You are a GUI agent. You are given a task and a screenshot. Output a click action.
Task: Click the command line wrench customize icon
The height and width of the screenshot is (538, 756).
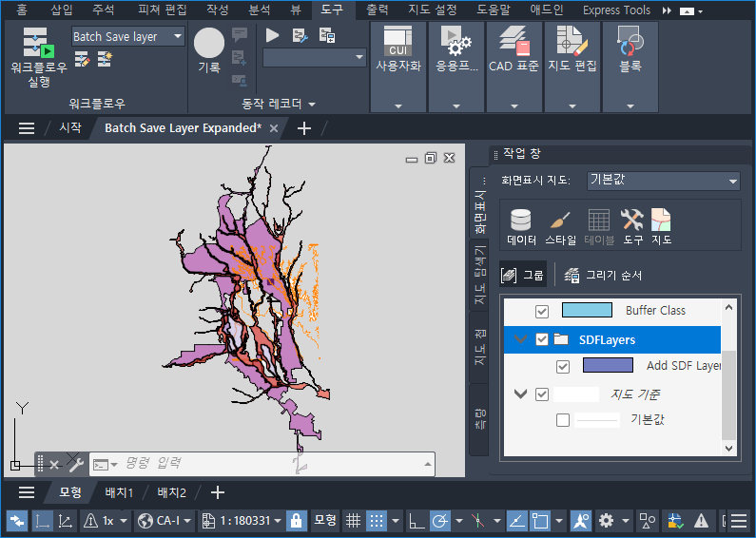[x=76, y=465]
